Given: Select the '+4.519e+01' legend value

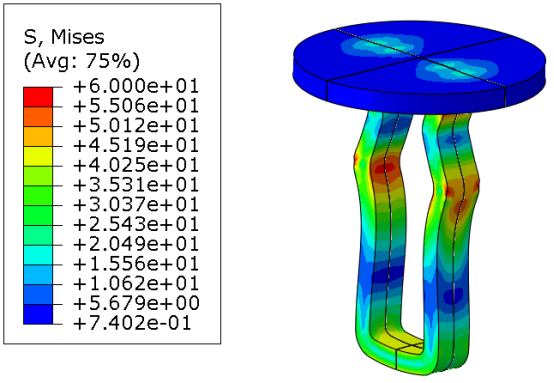Looking at the screenshot, I should [136, 146].
